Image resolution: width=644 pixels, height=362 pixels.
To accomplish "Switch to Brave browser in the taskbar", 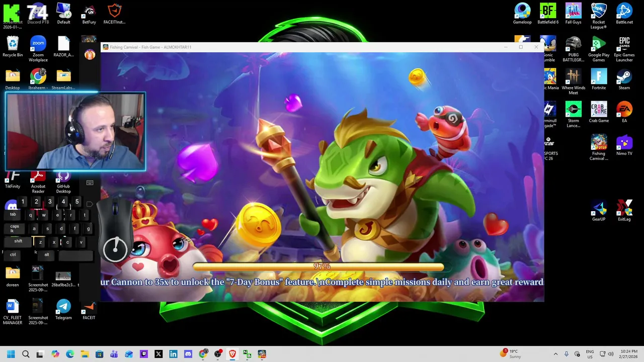I will (232, 354).
